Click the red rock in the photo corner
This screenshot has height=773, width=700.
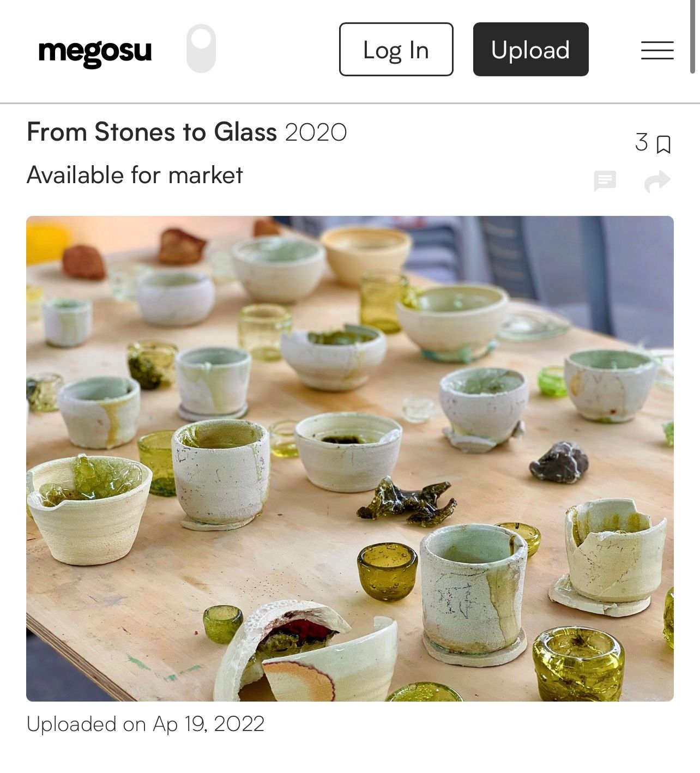pos(83,262)
